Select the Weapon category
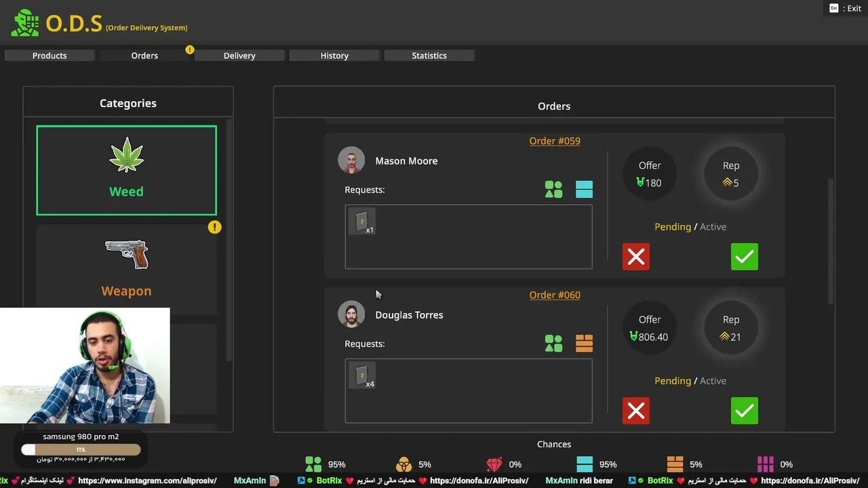This screenshot has width=868, height=488. click(x=127, y=269)
